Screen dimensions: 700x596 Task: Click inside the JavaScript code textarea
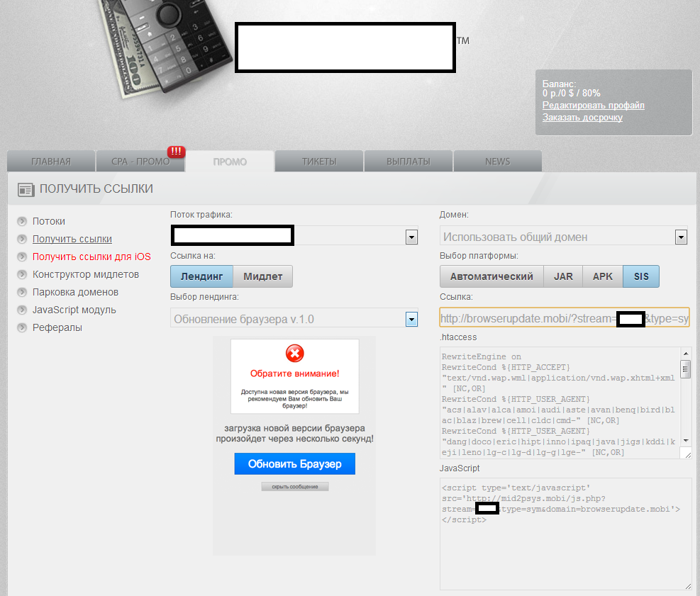click(566, 534)
